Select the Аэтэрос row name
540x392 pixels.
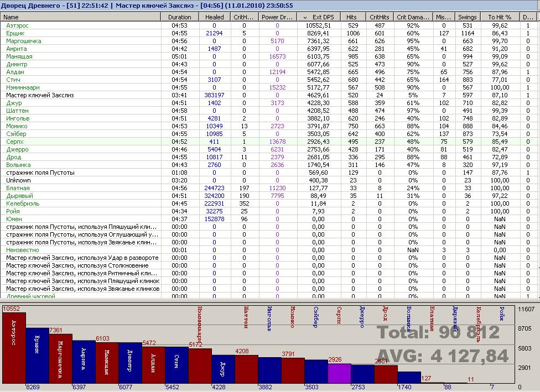[x=17, y=25]
